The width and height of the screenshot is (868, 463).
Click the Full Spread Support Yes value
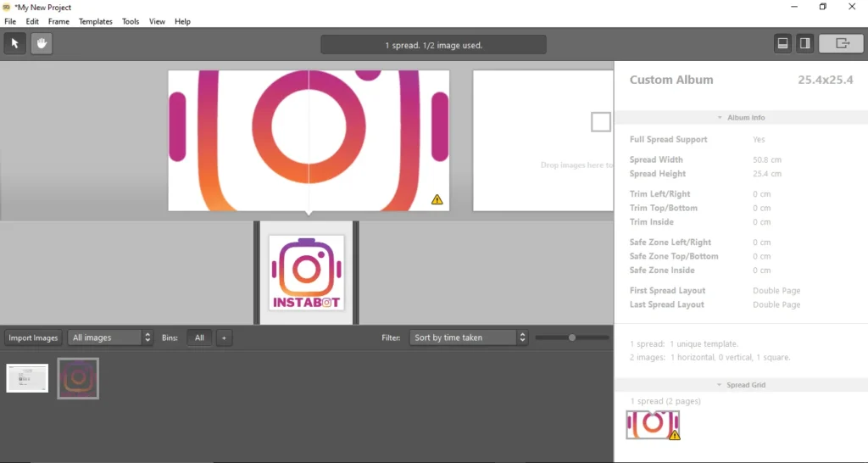[759, 140]
